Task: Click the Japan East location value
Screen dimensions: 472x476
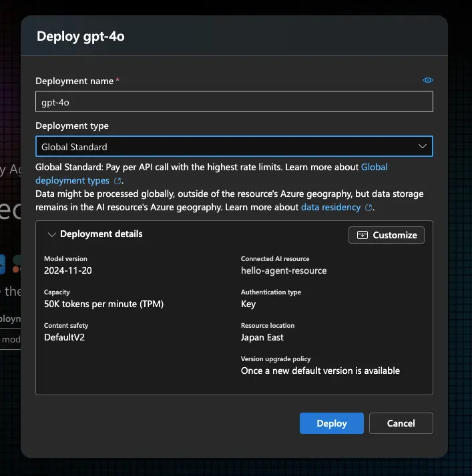Action: [262, 338]
